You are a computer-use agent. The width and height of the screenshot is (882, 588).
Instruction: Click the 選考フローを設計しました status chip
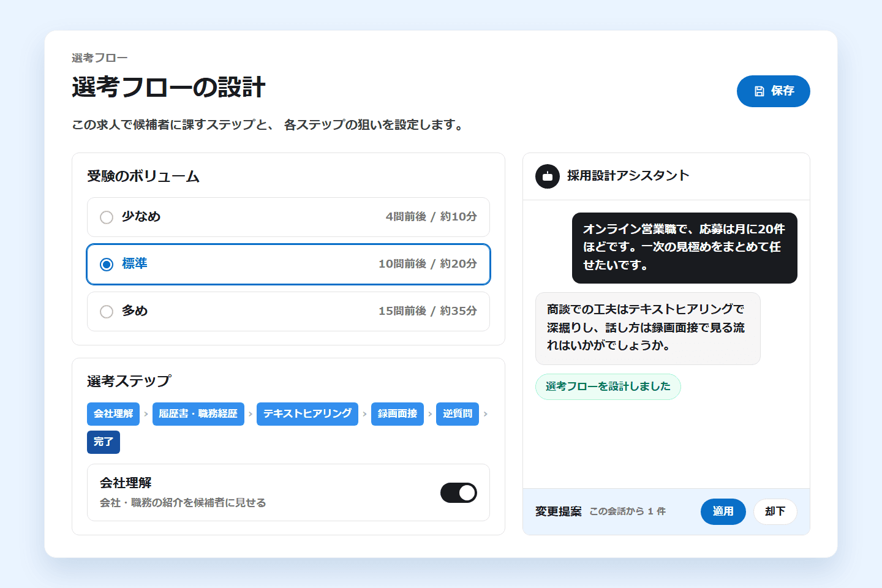click(x=608, y=386)
